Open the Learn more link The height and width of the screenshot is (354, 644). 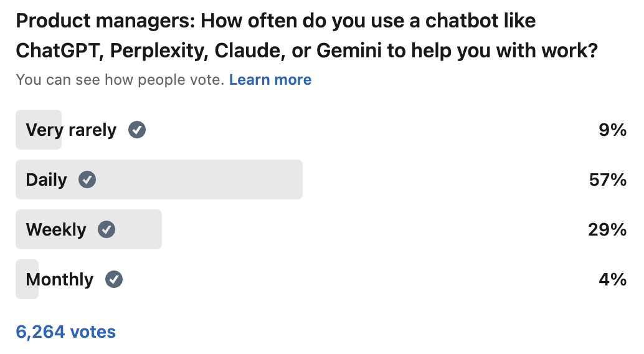point(270,79)
